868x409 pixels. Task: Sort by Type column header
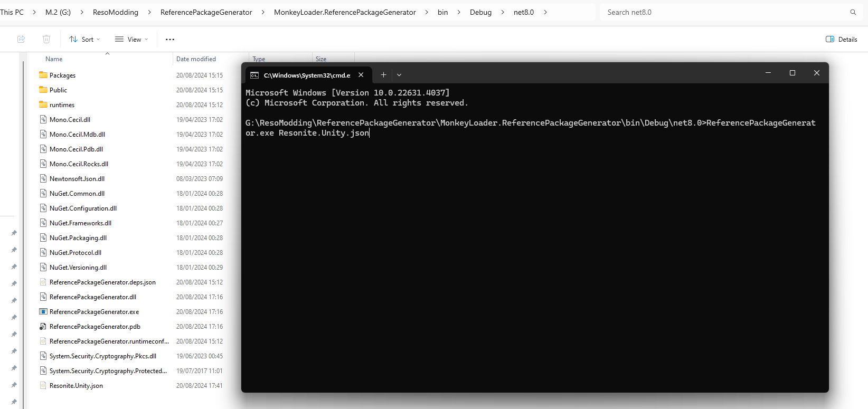tap(259, 59)
